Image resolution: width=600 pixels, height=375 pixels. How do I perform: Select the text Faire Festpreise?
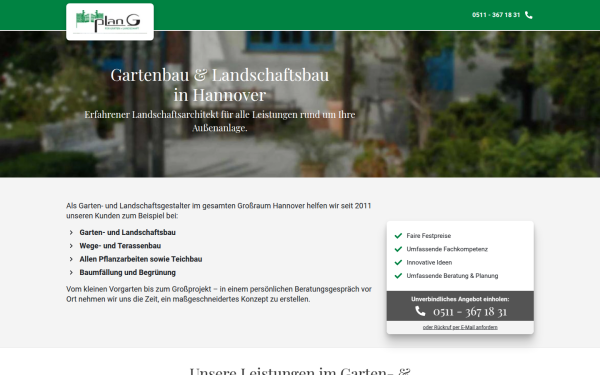point(429,236)
